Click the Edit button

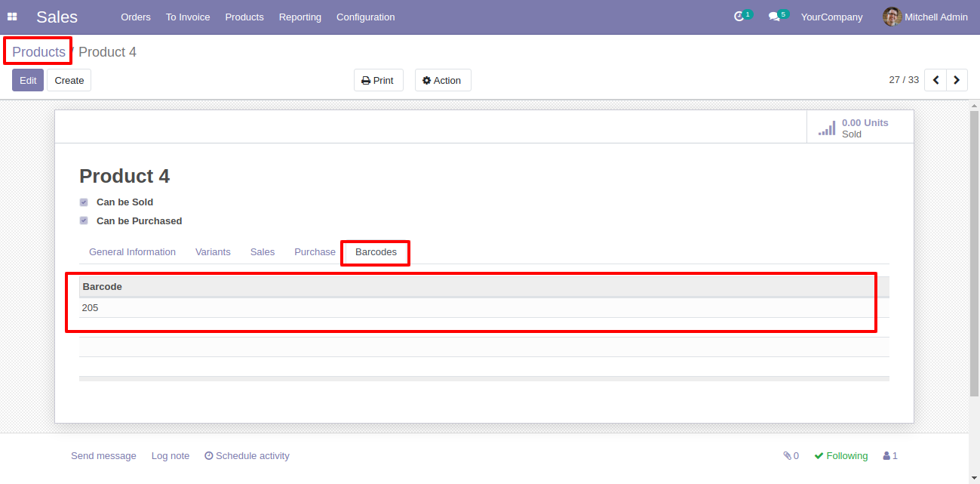click(x=28, y=80)
